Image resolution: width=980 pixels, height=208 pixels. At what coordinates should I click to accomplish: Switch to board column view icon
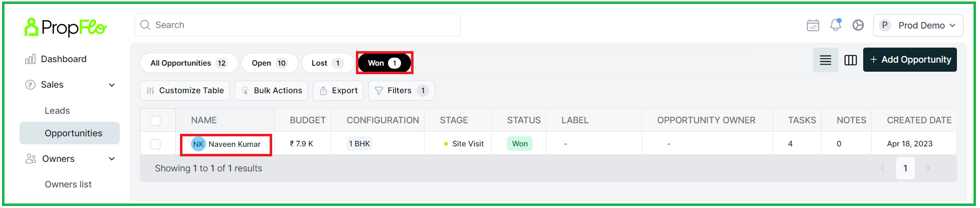click(x=851, y=60)
